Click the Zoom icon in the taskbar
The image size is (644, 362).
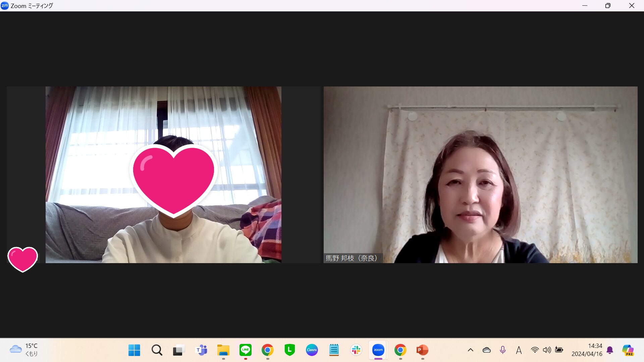tap(378, 350)
